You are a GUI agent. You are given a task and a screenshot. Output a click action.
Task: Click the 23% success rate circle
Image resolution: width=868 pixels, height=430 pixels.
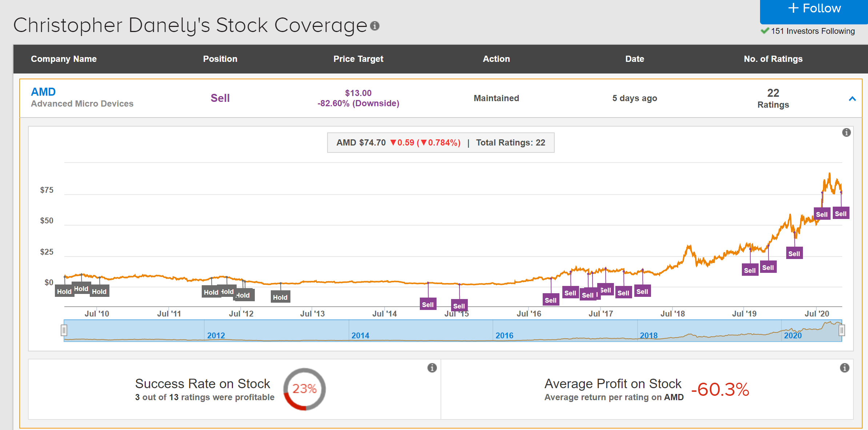click(304, 389)
